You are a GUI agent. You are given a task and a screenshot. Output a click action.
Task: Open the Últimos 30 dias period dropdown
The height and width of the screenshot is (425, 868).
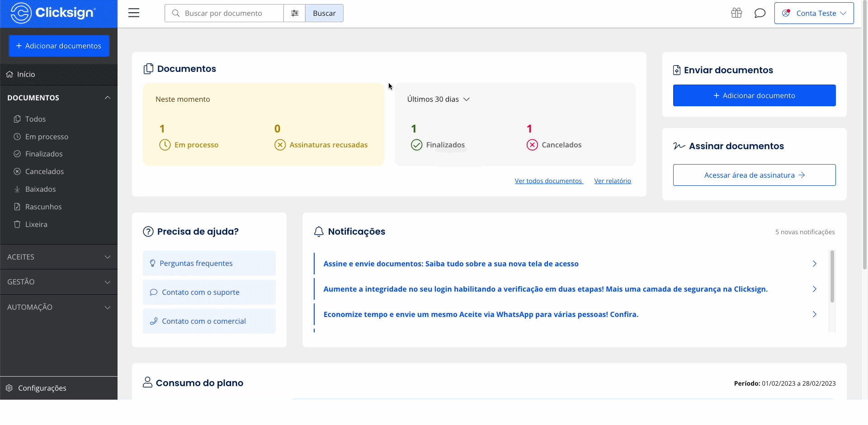439,99
